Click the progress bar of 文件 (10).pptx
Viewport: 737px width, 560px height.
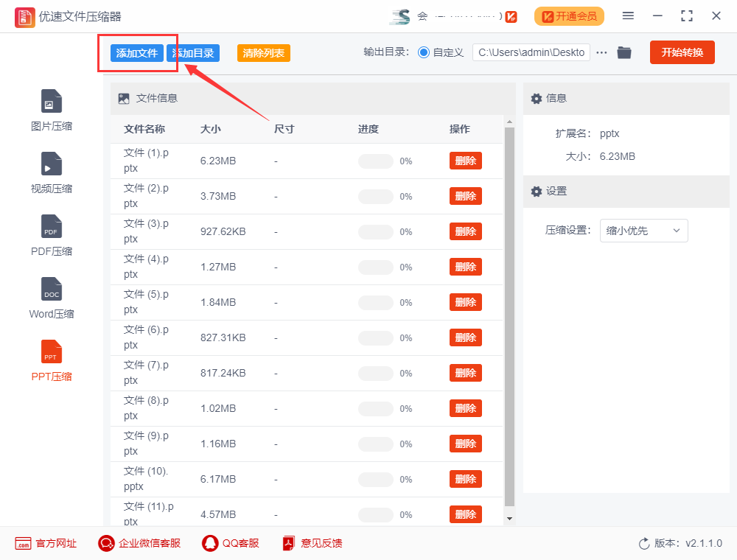tap(376, 479)
